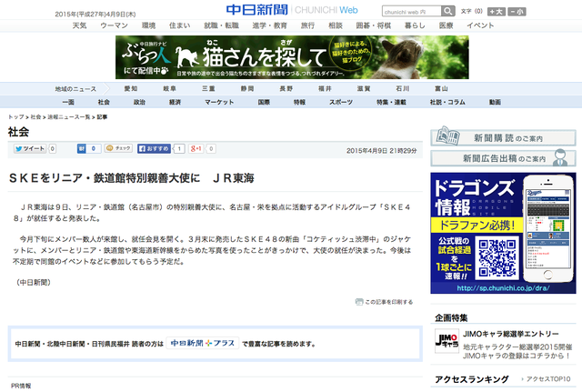Open the 中日新聞 logo homepage
The image size is (582, 392).
pos(256,10)
